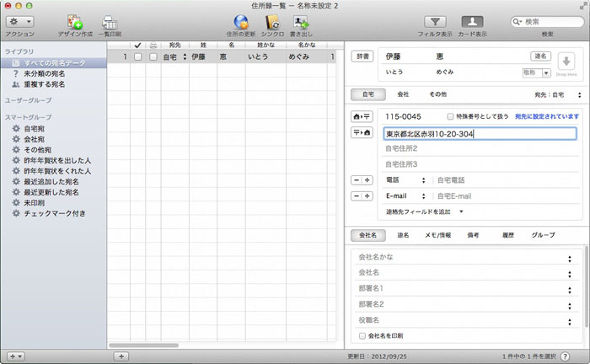Open the アクション gear menu
Image resolution: width=590 pixels, height=364 pixels.
tap(19, 21)
